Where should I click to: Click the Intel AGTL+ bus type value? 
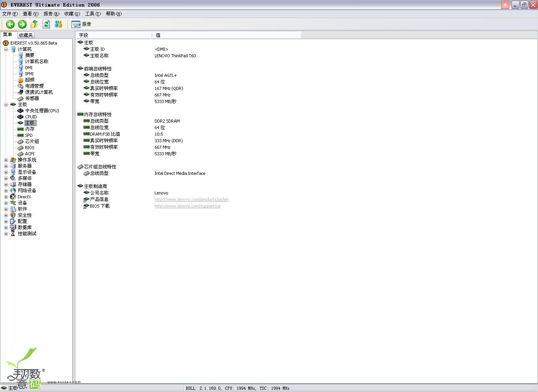point(166,75)
